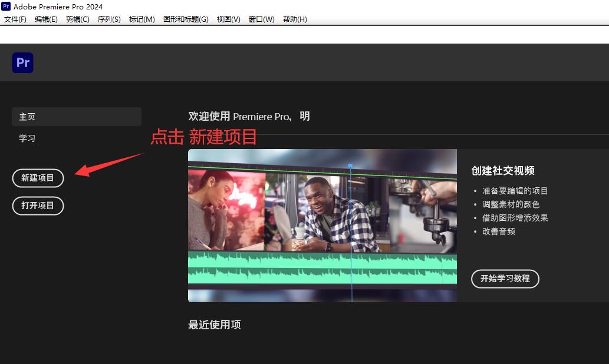Click the Pr app icon in the title bar
609x364 pixels.
[6, 6]
